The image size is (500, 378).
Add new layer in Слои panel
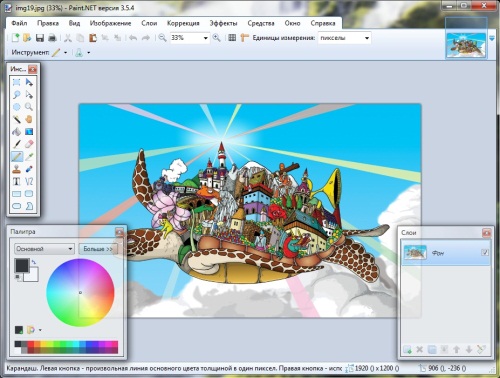pos(407,349)
